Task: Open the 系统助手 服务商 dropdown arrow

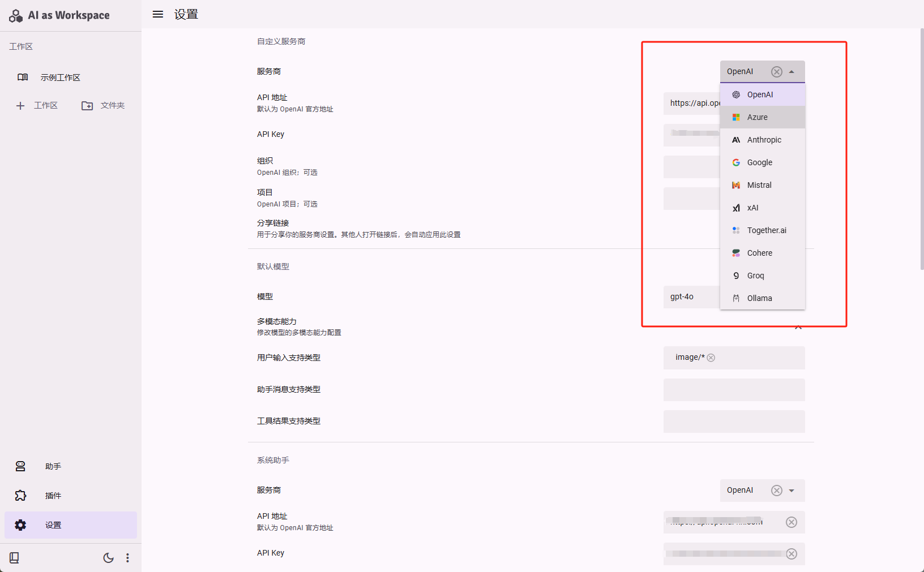Action: (x=792, y=491)
